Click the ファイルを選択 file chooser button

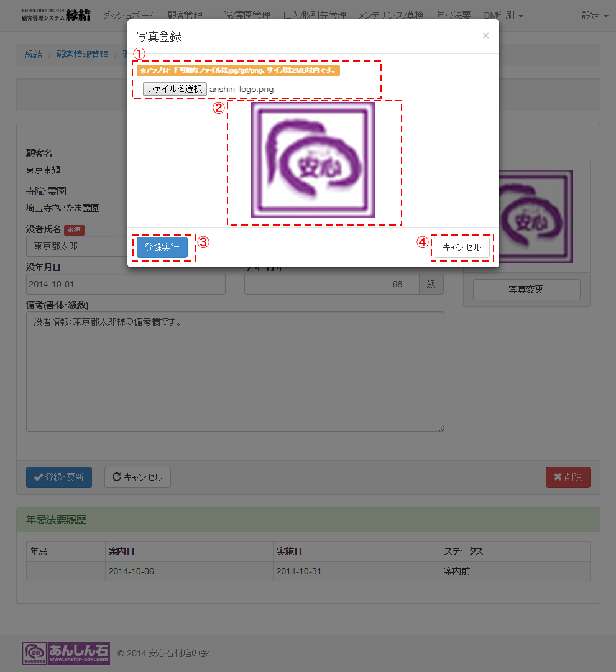pyautogui.click(x=175, y=89)
